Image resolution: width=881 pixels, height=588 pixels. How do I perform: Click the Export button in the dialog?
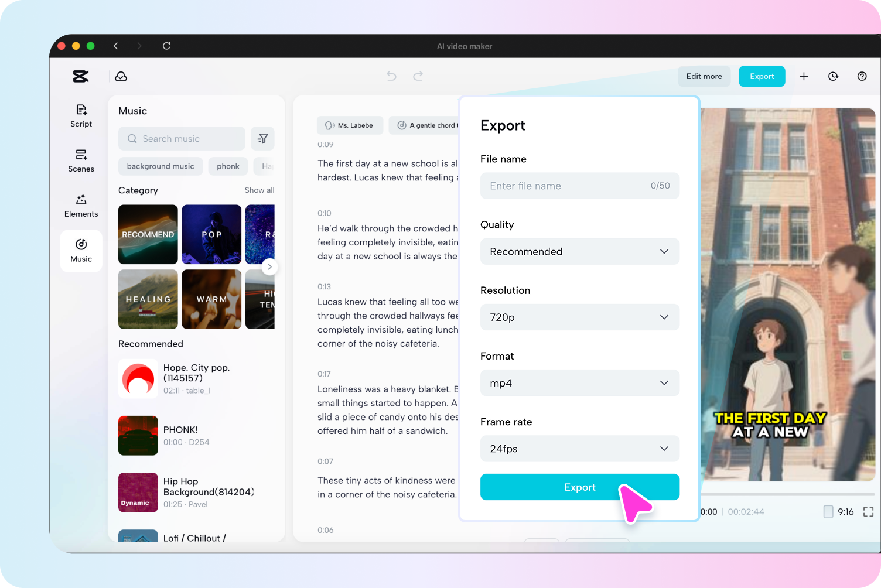point(579,487)
